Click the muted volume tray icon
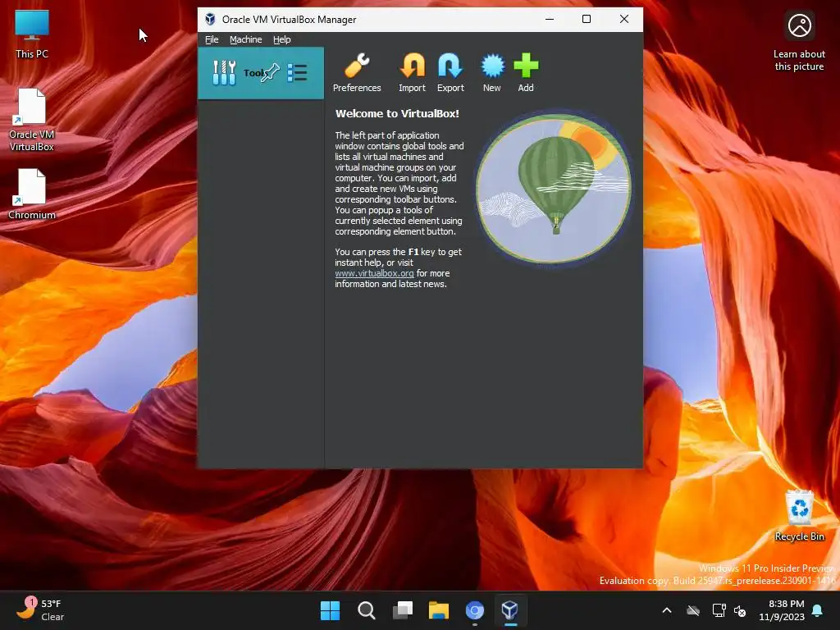 [740, 610]
